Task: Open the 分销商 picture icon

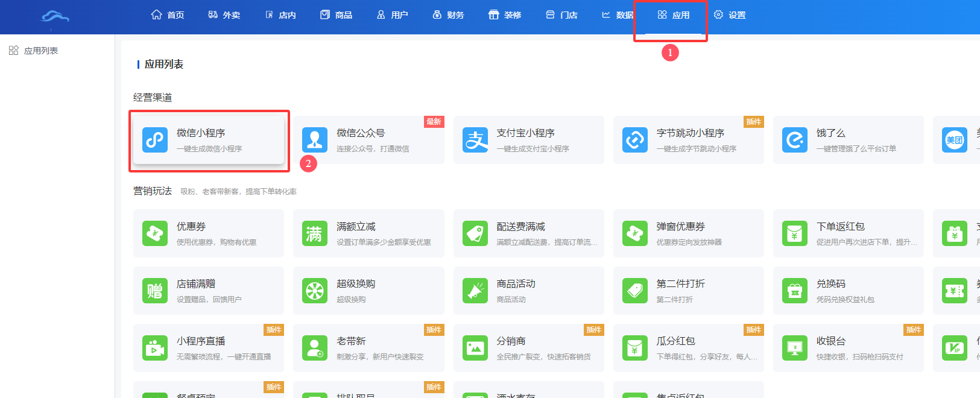Action: (x=475, y=348)
